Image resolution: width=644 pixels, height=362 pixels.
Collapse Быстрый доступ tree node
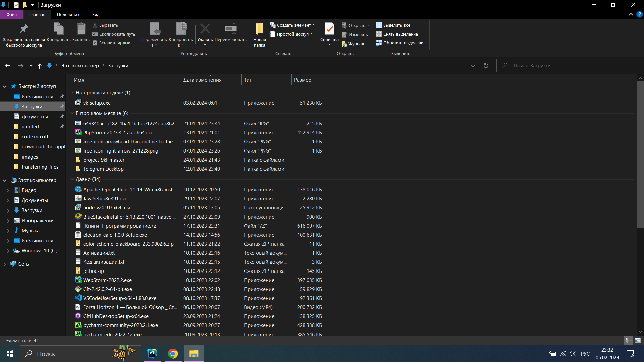pyautogui.click(x=5, y=86)
